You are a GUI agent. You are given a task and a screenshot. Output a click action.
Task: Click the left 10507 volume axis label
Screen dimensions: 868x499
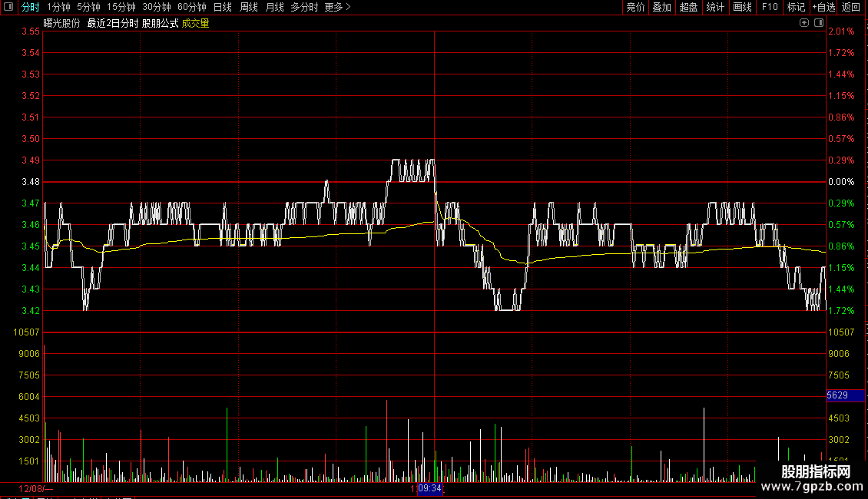(x=27, y=332)
